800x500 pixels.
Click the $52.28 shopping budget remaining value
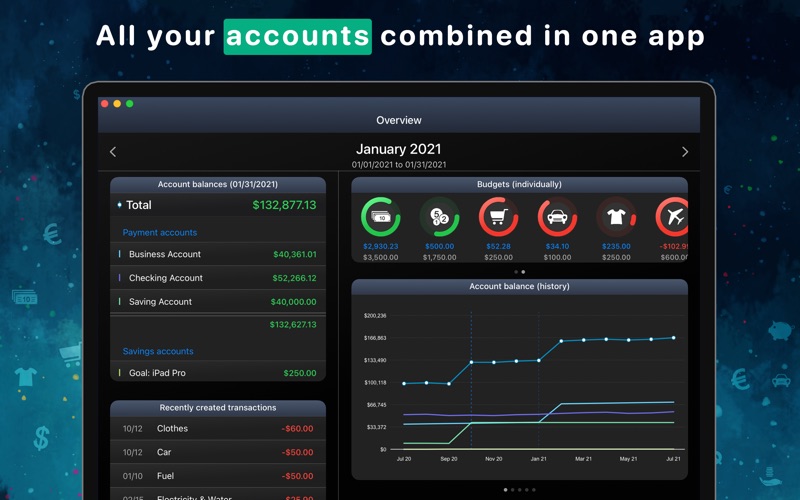tap(498, 246)
